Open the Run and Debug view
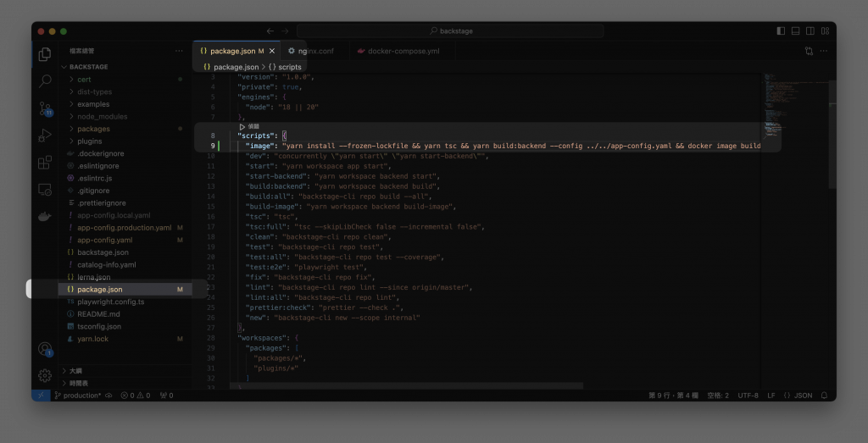The image size is (868, 443). [x=45, y=136]
